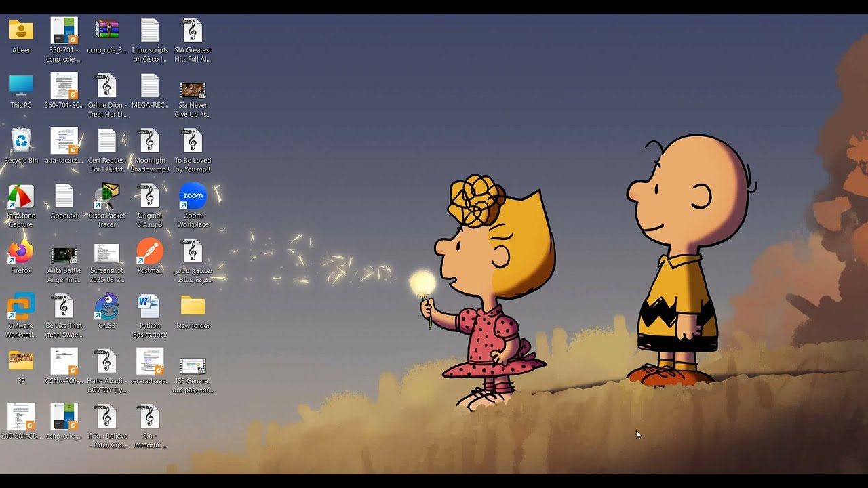The width and height of the screenshot is (868, 488).
Task: Select the Arabic-titled mp3 file
Action: tap(193, 251)
